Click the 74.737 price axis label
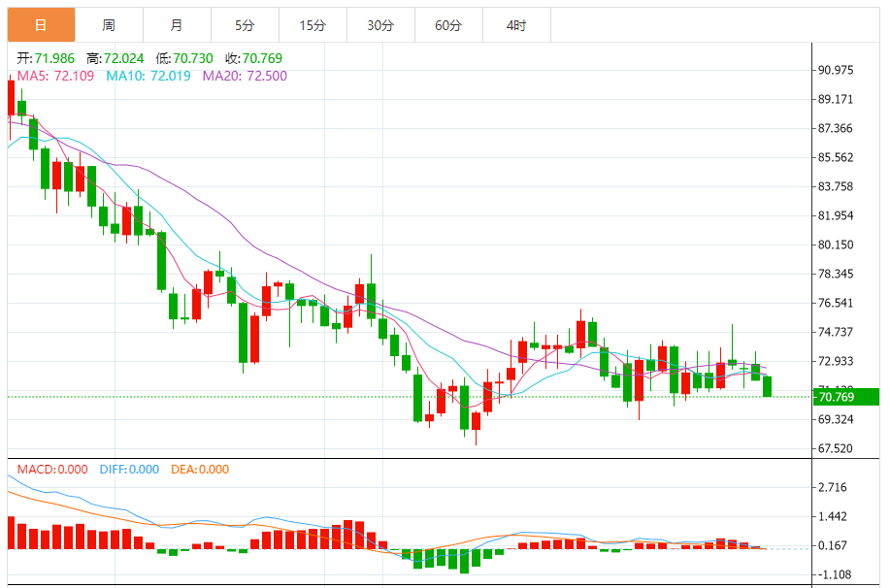Image resolution: width=890 pixels, height=588 pixels. point(836,332)
